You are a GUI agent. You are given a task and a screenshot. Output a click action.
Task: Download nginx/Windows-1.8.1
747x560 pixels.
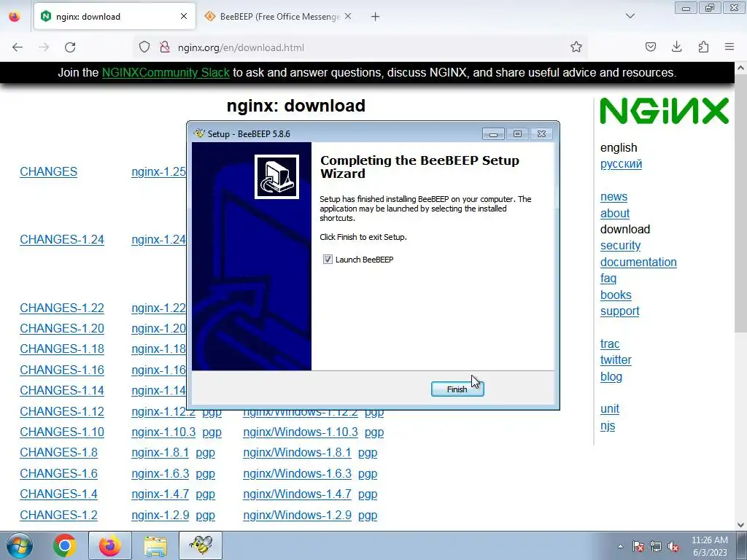(297, 452)
